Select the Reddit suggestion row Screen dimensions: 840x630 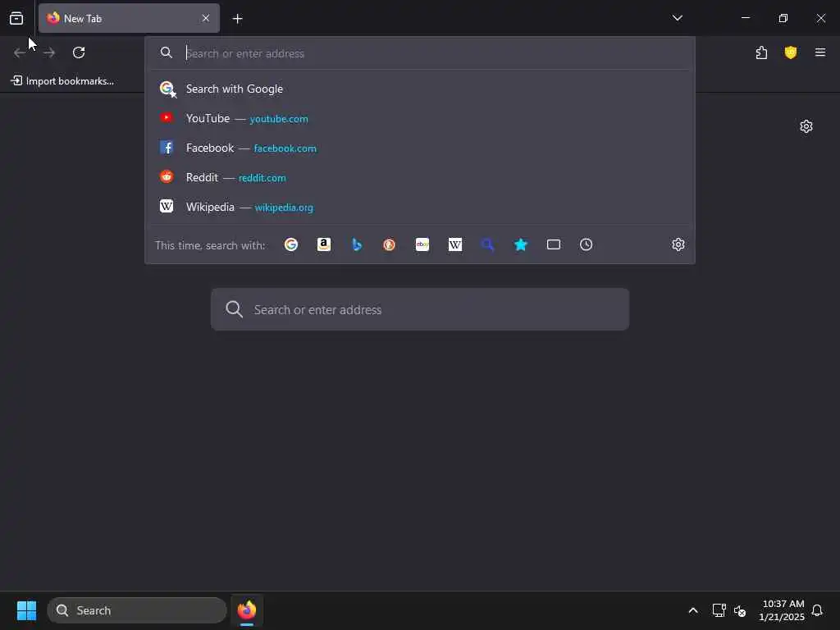tap(420, 177)
